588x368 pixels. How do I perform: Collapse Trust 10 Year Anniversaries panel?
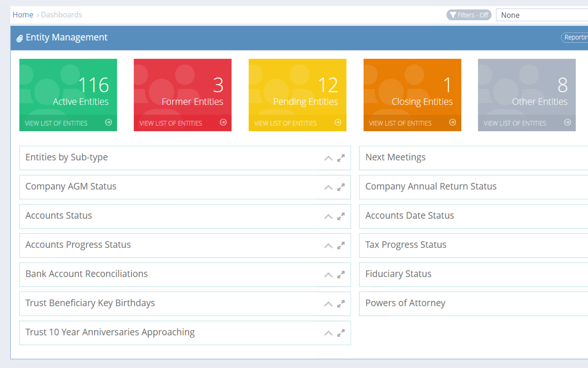[328, 333]
